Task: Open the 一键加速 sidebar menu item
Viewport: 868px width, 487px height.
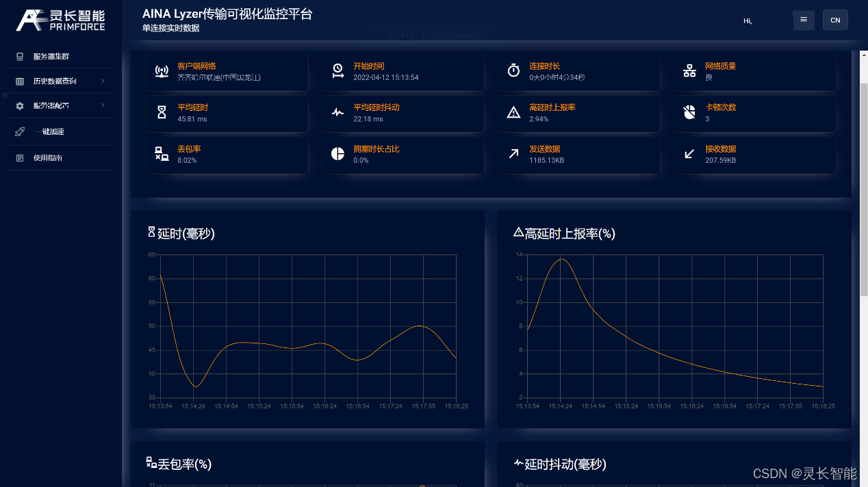Action: (x=61, y=132)
